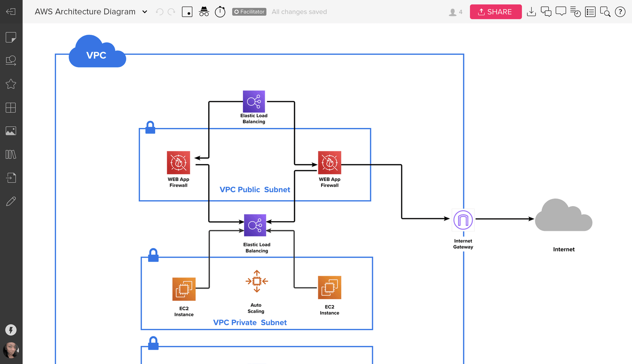Open the find and zoom tool
The image size is (632, 364).
click(x=605, y=11)
